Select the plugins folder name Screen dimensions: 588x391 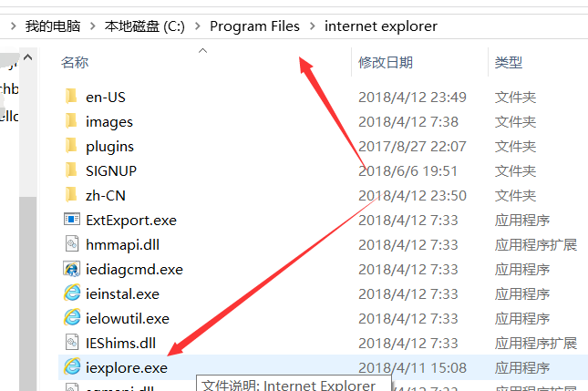(x=109, y=146)
